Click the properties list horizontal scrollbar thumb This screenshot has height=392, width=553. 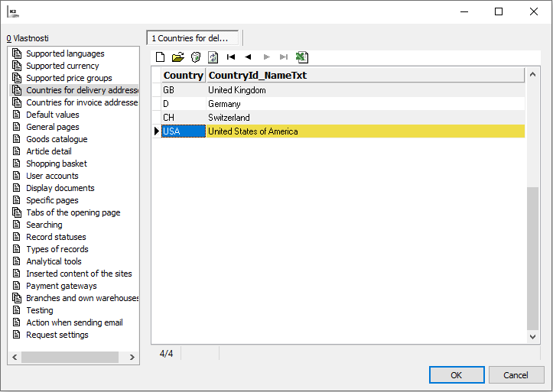[x=70, y=357]
